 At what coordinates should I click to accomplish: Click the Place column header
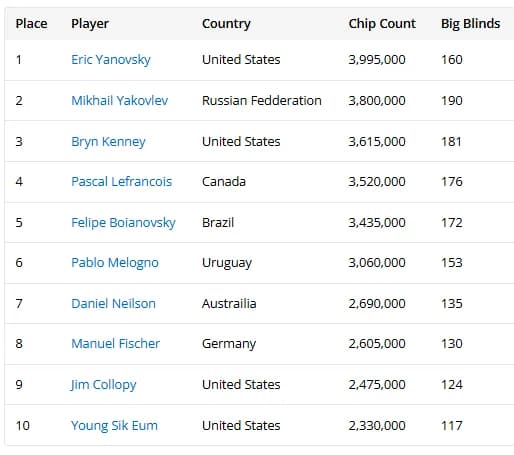tap(31, 24)
